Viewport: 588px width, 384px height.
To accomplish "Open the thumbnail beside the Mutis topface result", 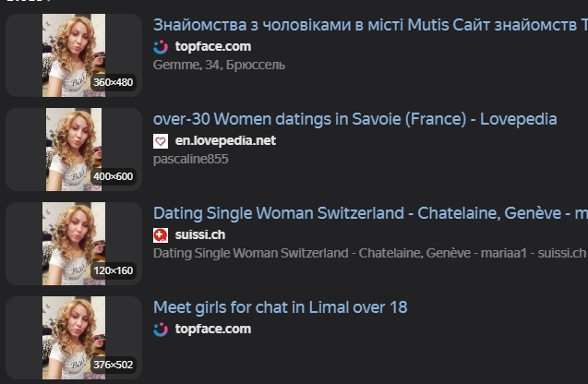I will [73, 55].
